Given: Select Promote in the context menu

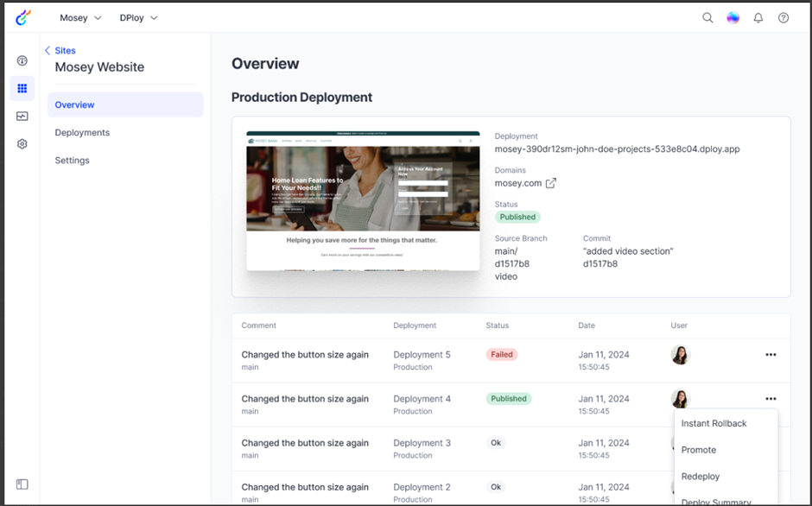Looking at the screenshot, I should (x=698, y=450).
